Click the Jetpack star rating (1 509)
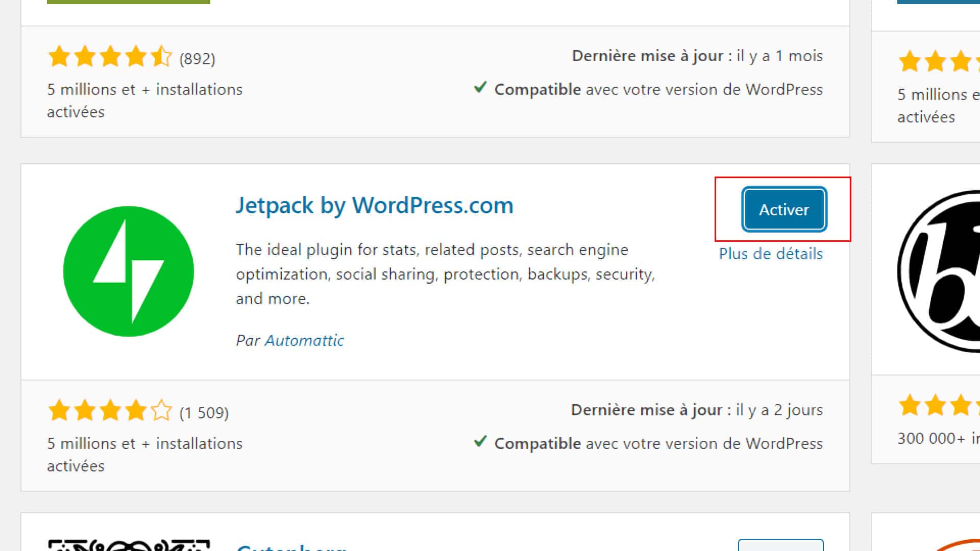Screen dimensions: 980x551 pyautogui.click(x=110, y=411)
